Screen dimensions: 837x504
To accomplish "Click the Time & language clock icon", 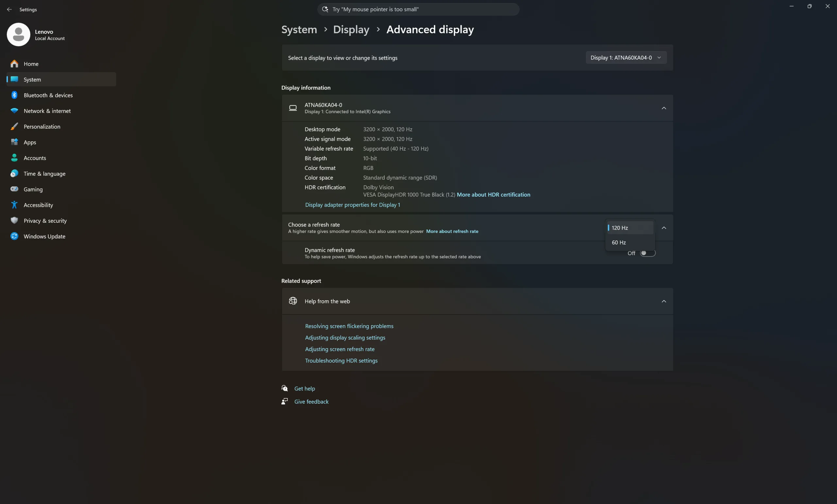I will pyautogui.click(x=14, y=174).
